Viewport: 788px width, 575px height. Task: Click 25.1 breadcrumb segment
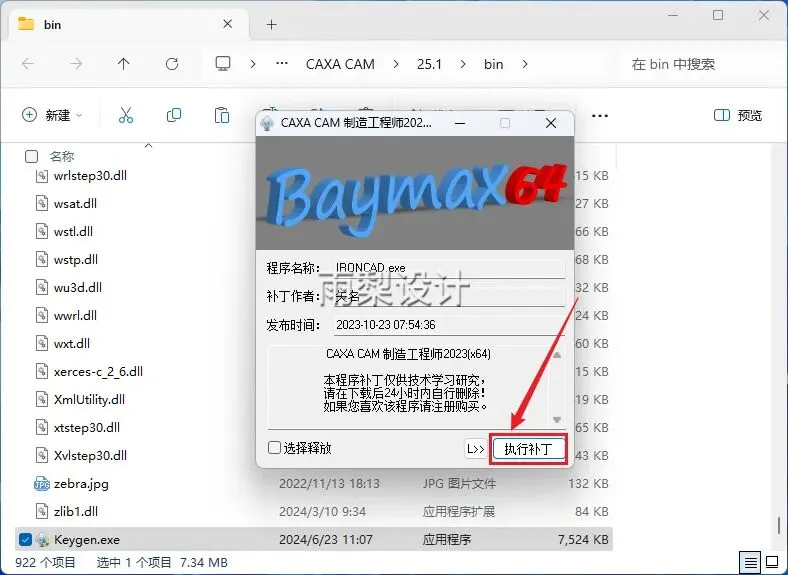click(x=429, y=64)
